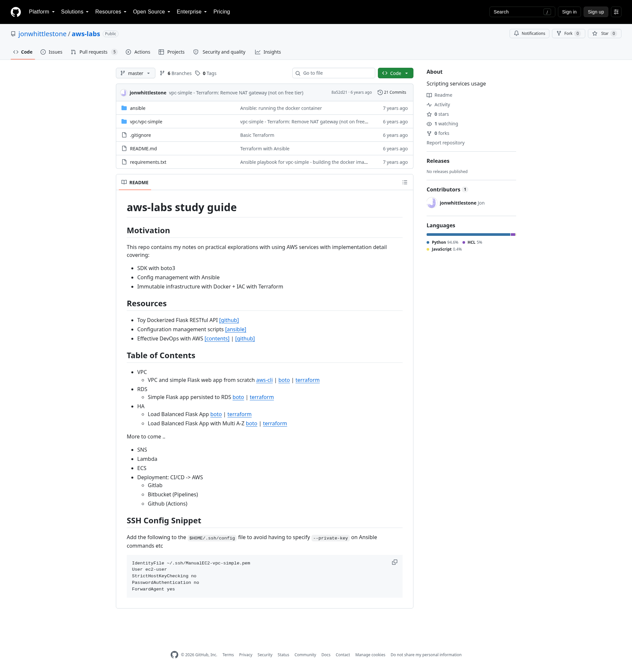Click the README outline list icon
Viewport: 632px width, 672px height.
coord(405,183)
